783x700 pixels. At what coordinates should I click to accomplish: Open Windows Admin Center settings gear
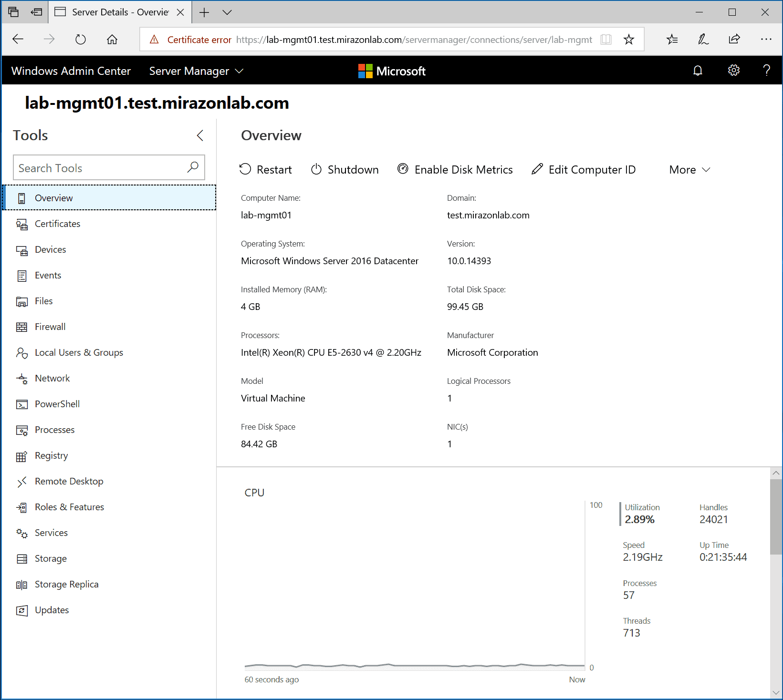coord(733,71)
